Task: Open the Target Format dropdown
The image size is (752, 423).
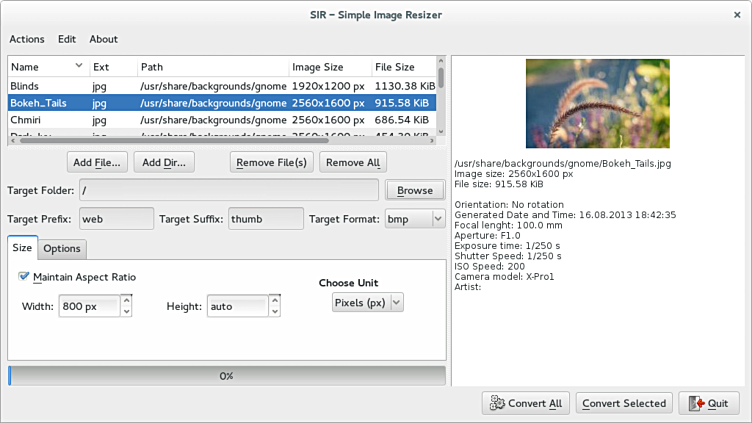Action: tap(437, 219)
